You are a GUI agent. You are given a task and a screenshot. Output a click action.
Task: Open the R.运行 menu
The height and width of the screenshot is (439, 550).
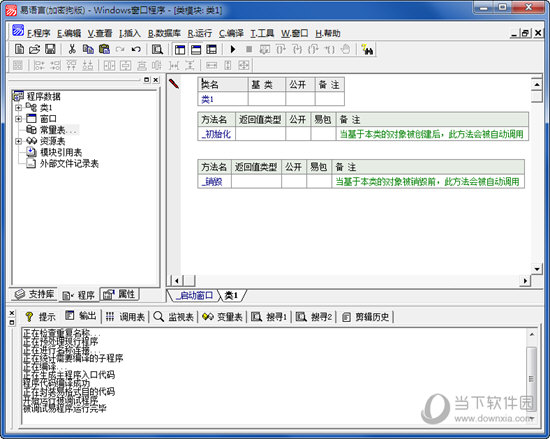point(200,33)
